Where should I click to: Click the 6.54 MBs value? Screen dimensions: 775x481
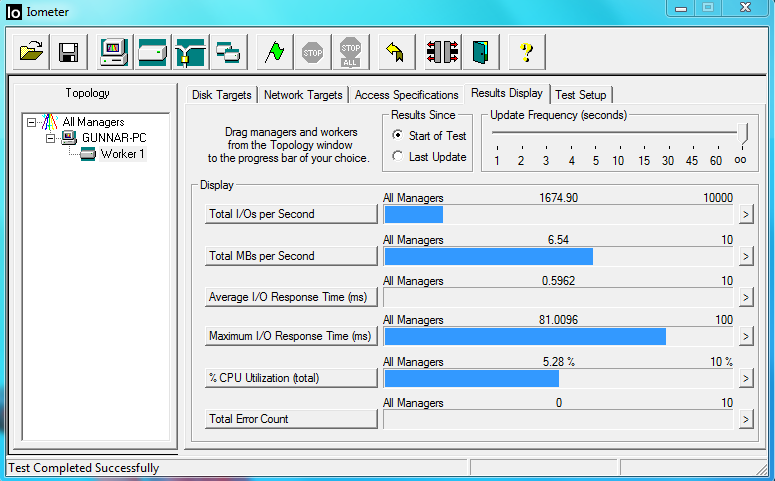coord(559,240)
